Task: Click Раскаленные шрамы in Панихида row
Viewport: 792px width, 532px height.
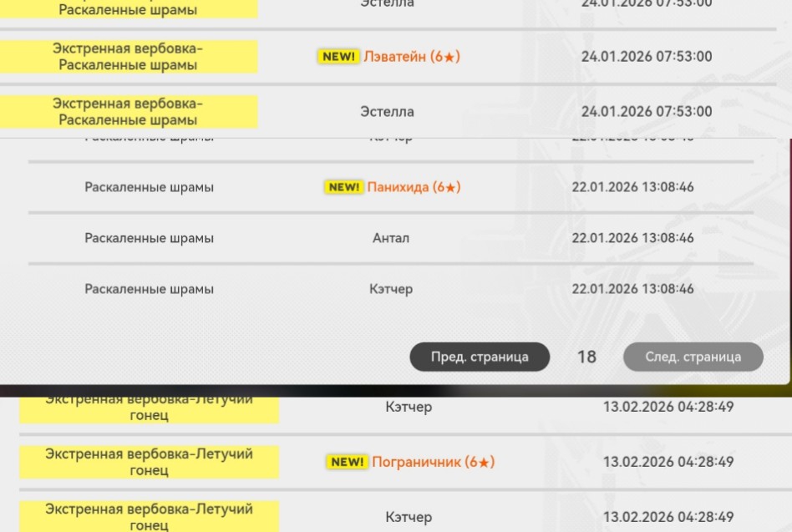Action: click(149, 187)
